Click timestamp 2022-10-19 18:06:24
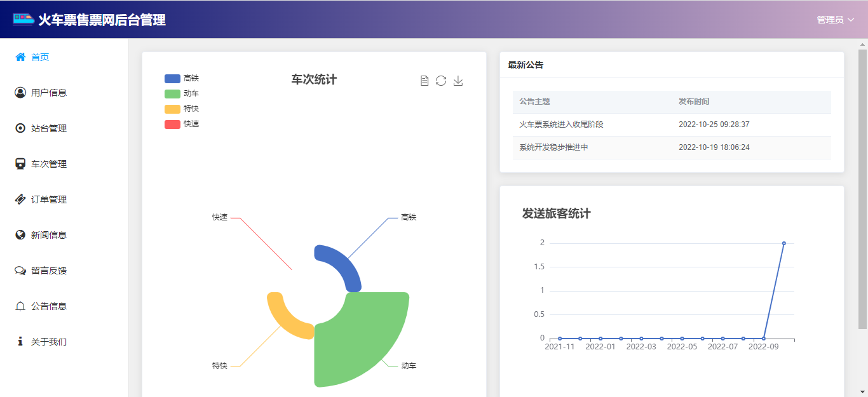Image resolution: width=868 pixels, height=397 pixels. tap(714, 147)
